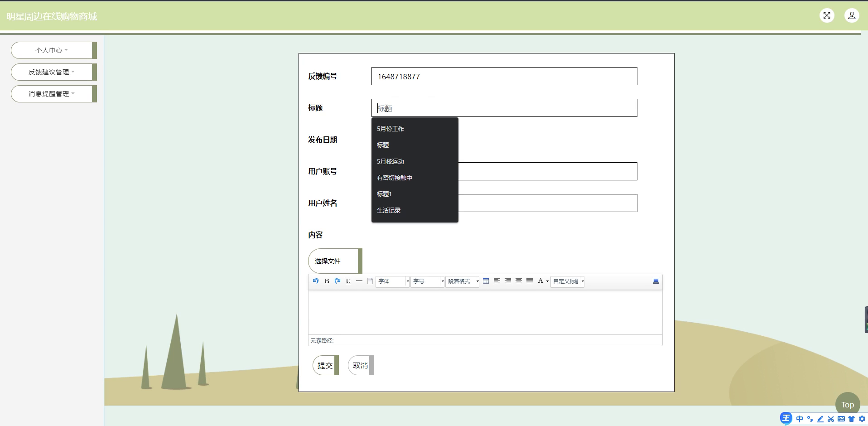The width and height of the screenshot is (868, 426).
Task: Open the 自定义标题 dropdown
Action: 567,281
